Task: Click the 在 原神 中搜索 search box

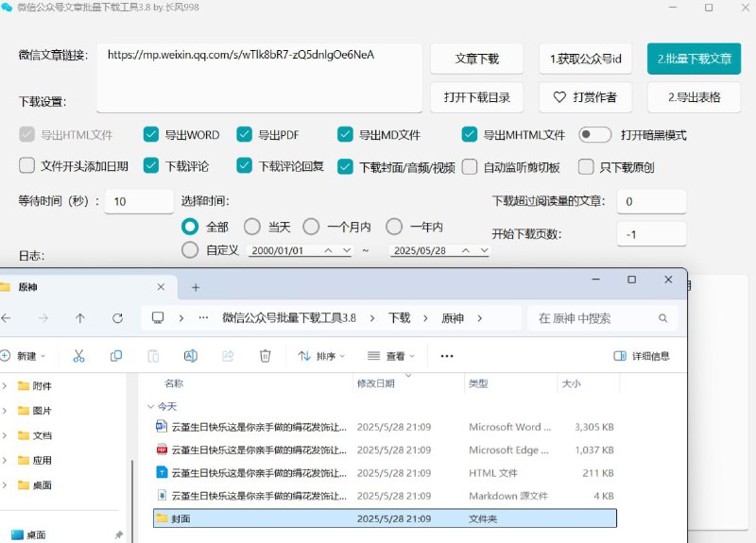Action: point(605,318)
